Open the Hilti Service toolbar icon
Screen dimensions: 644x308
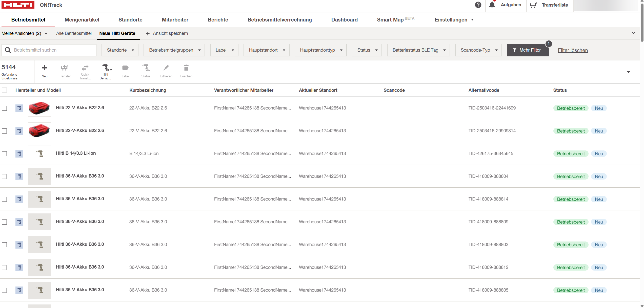(x=107, y=68)
